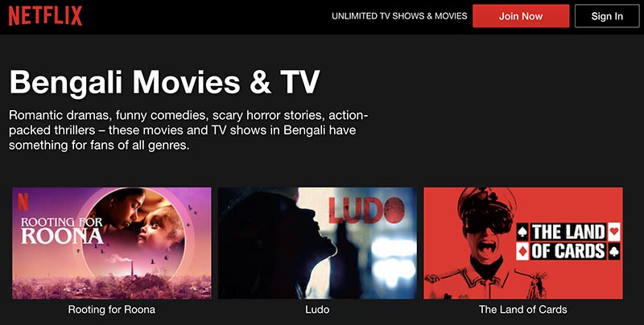The image size is (644, 325).
Task: Click the red N badge on Roona poster
Action: pos(23,202)
